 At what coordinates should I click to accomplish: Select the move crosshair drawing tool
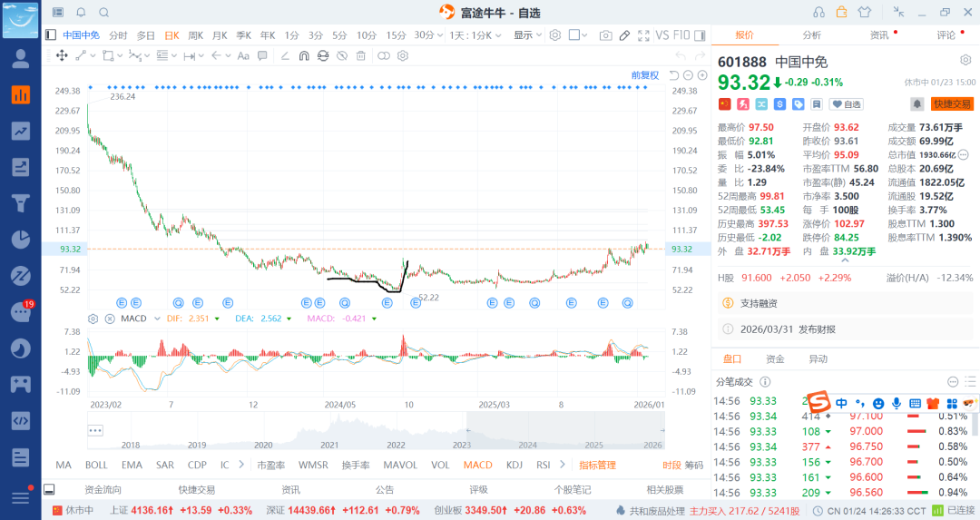(x=62, y=55)
